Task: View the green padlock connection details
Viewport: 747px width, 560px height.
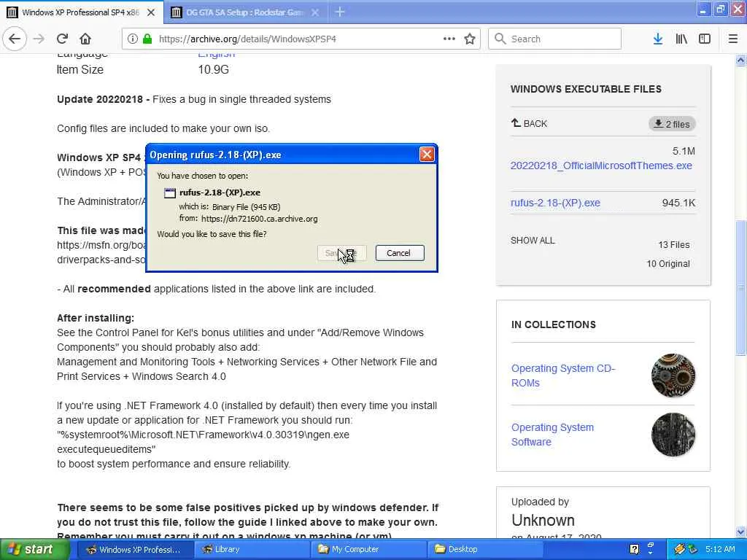Action: (x=147, y=39)
